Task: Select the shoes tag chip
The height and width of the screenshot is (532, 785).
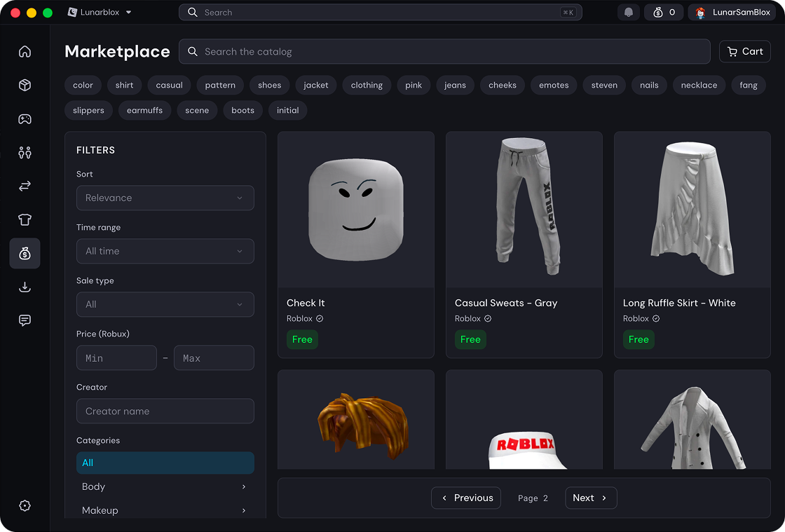Action: pyautogui.click(x=269, y=85)
